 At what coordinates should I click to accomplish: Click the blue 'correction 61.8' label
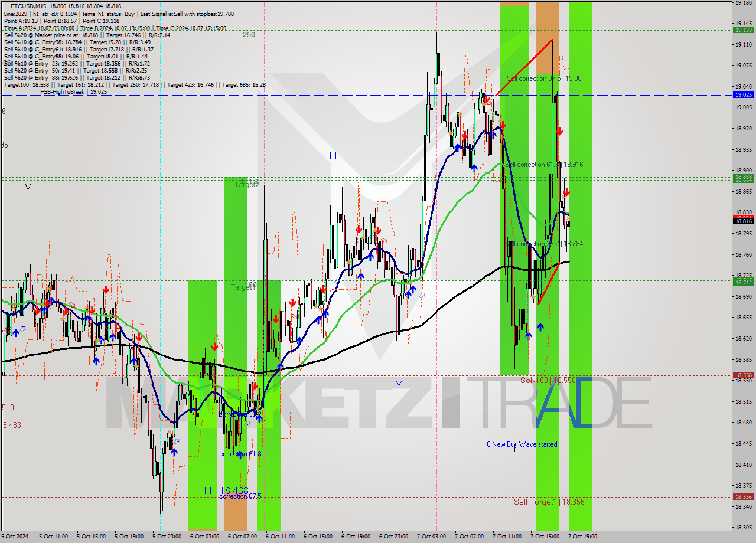[240, 454]
